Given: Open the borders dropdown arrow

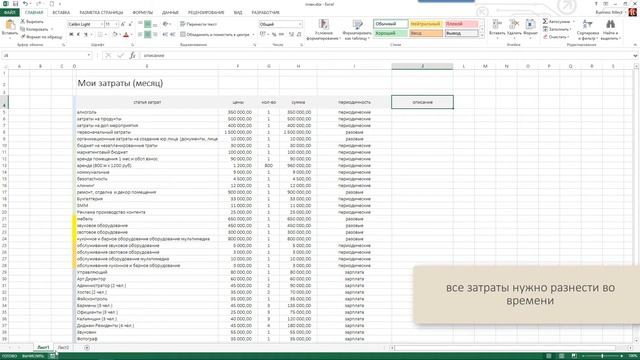Looking at the screenshot, I should pyautogui.click(x=107, y=35).
